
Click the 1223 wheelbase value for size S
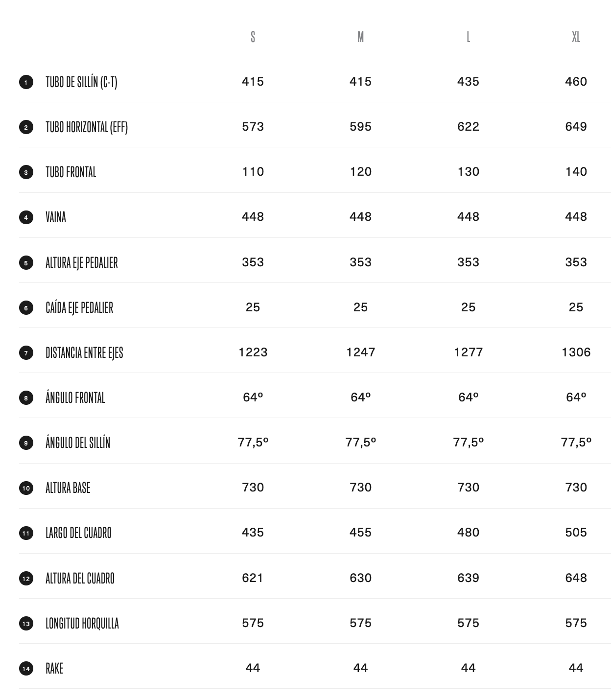pyautogui.click(x=253, y=352)
